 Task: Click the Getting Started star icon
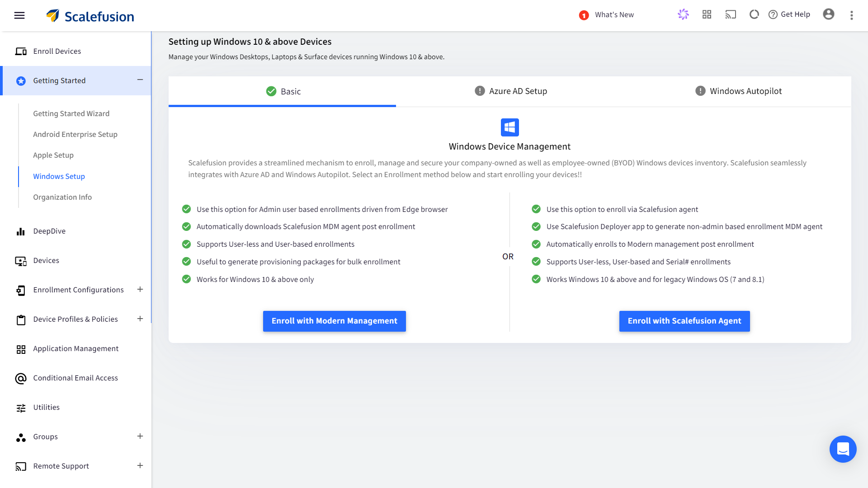pyautogui.click(x=21, y=81)
